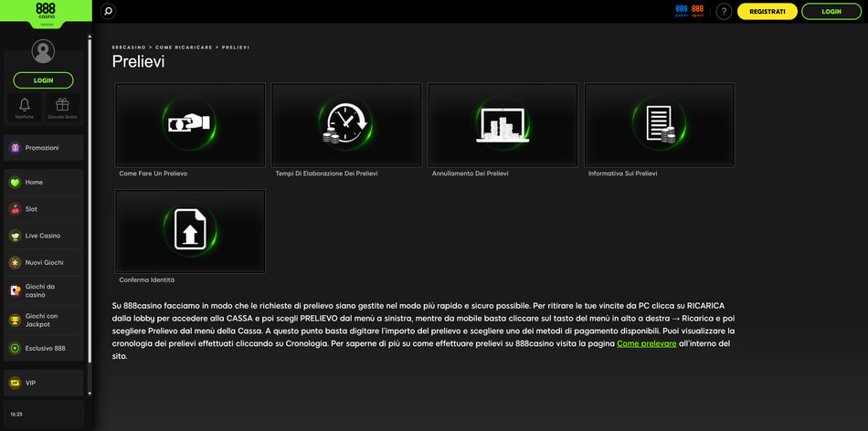Open Notifiche bell icon
868x431 pixels.
pos(25,107)
